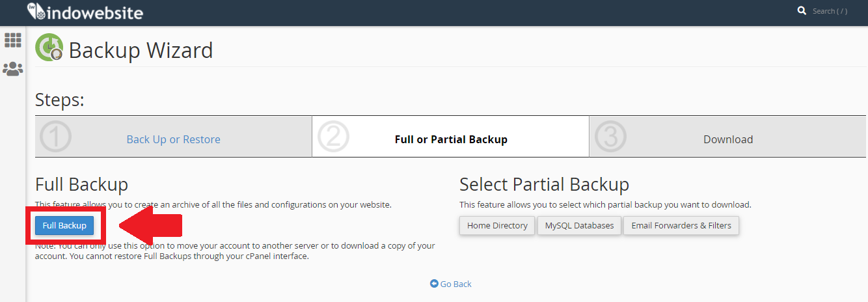This screenshot has height=302, width=868.
Task: Click the Select Partial Backup heading
Action: tap(544, 184)
